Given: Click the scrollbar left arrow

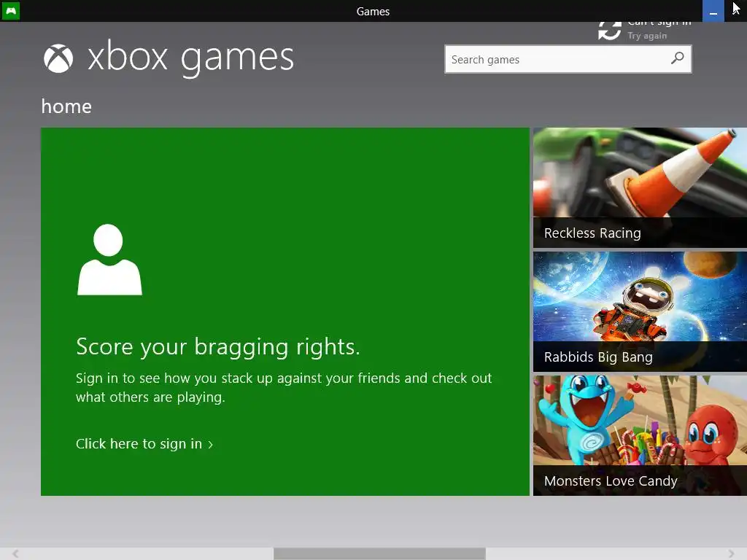Looking at the screenshot, I should coord(15,553).
